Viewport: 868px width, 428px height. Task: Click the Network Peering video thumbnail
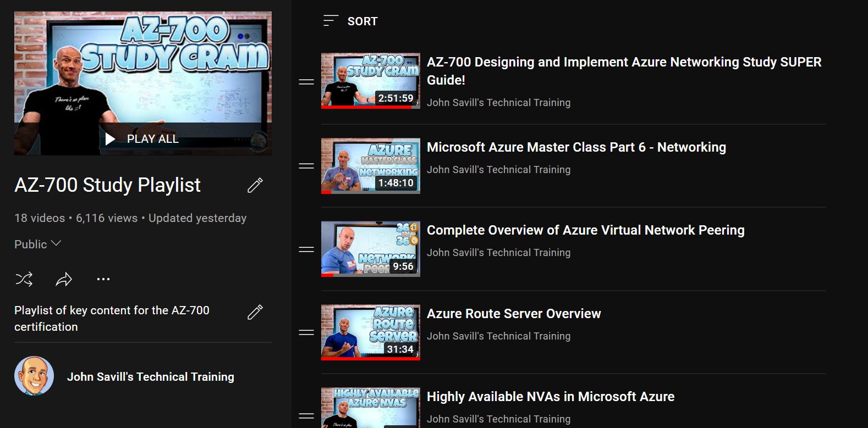[x=371, y=249]
